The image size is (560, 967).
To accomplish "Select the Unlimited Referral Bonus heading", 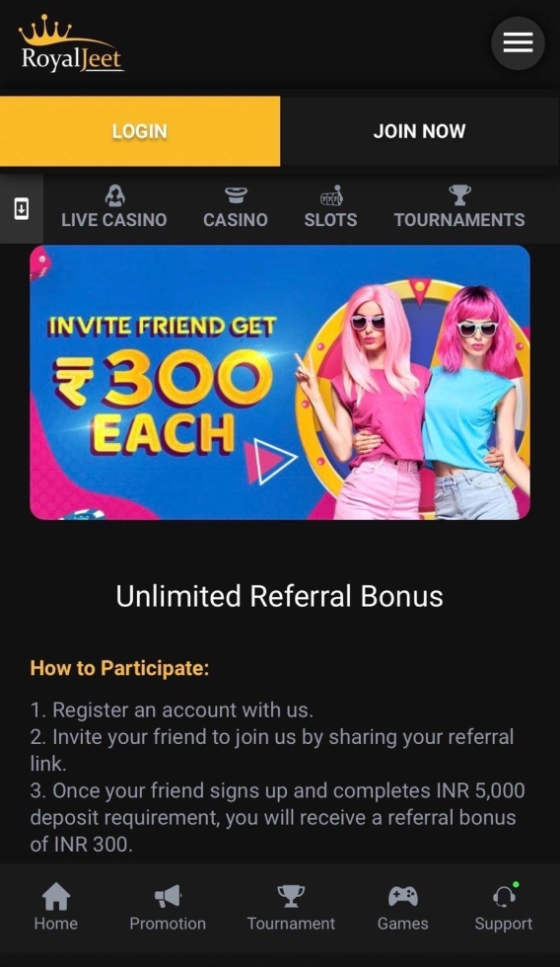I will click(280, 596).
